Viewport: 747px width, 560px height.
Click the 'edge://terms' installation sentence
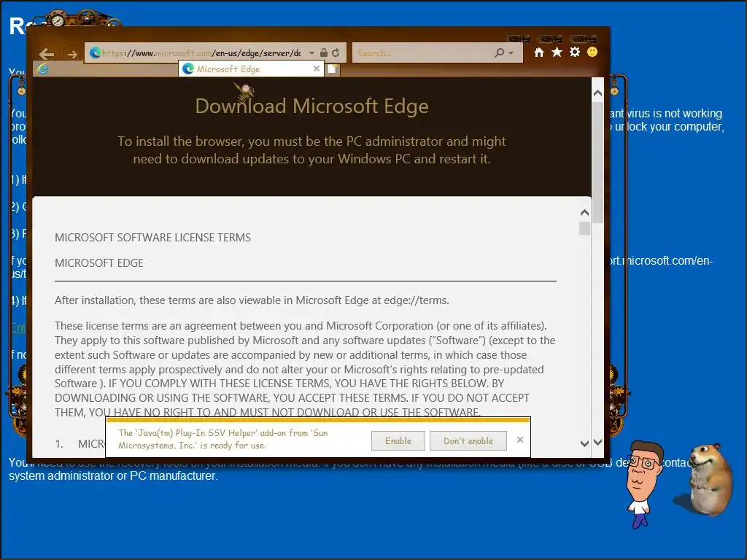coord(252,300)
